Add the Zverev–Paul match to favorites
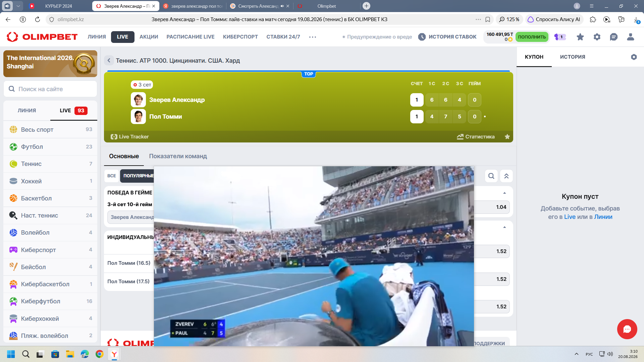 tap(507, 137)
